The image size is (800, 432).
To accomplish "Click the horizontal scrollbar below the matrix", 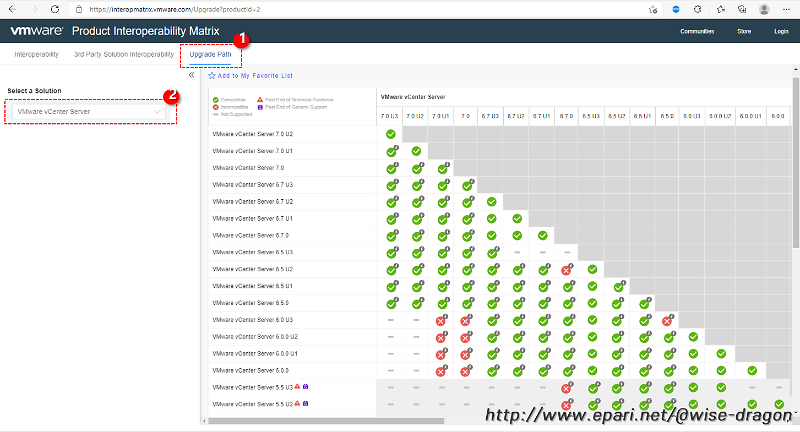I will 326,421.
